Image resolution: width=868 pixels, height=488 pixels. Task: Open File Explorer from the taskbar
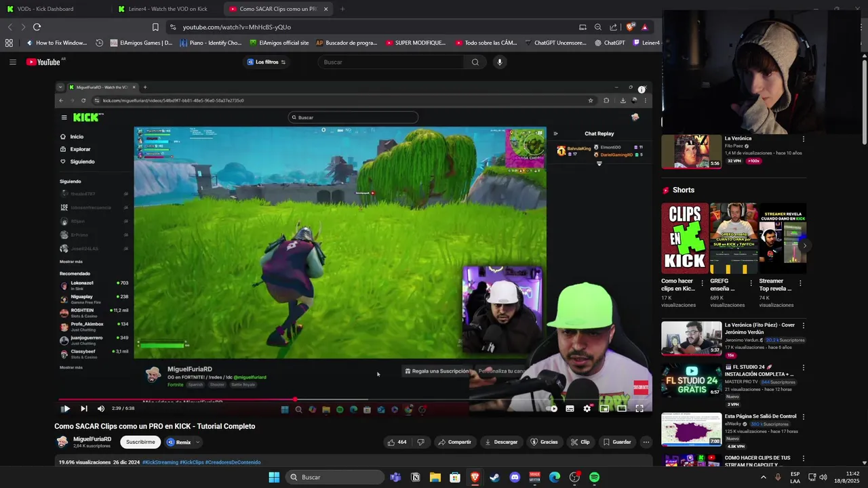435,477
